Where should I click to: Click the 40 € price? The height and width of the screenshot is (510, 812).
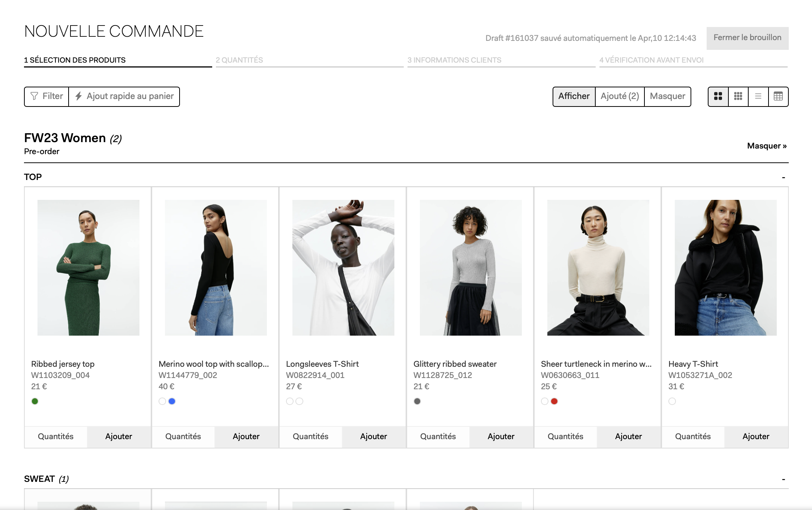tap(166, 387)
